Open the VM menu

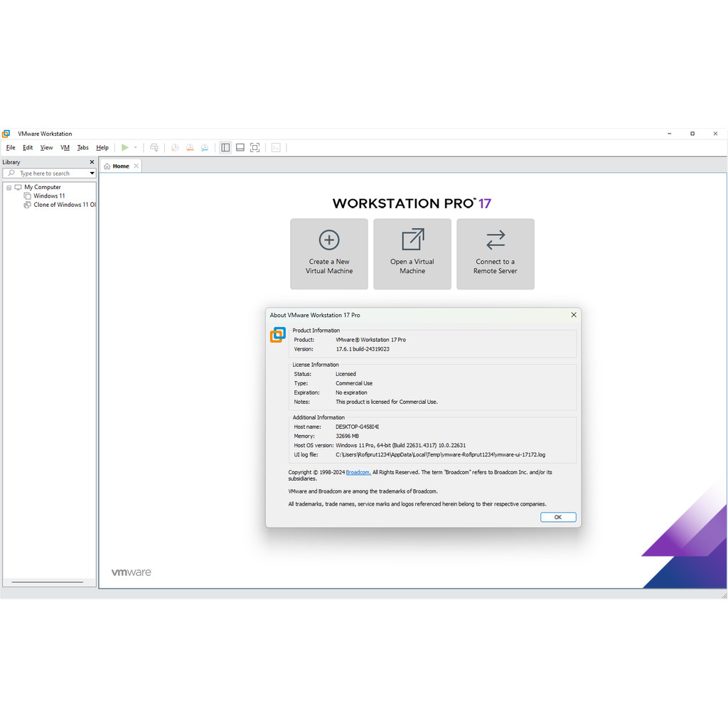(x=65, y=148)
